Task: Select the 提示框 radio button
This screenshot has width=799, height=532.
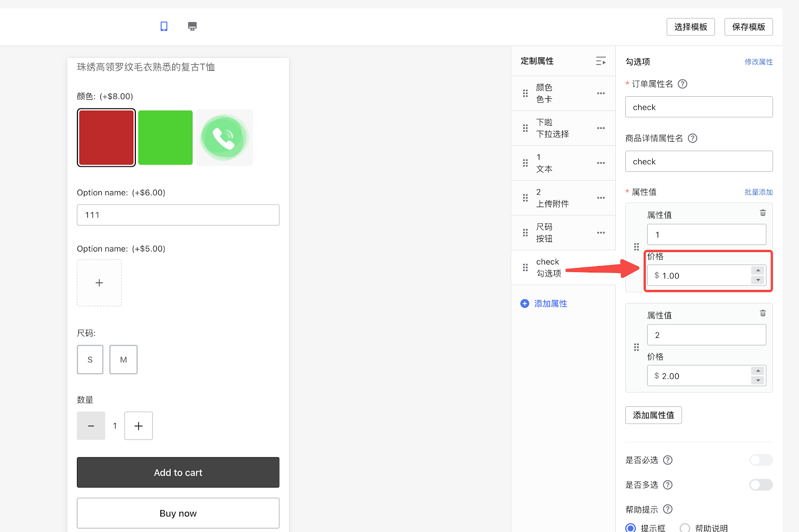Action: coord(631,528)
